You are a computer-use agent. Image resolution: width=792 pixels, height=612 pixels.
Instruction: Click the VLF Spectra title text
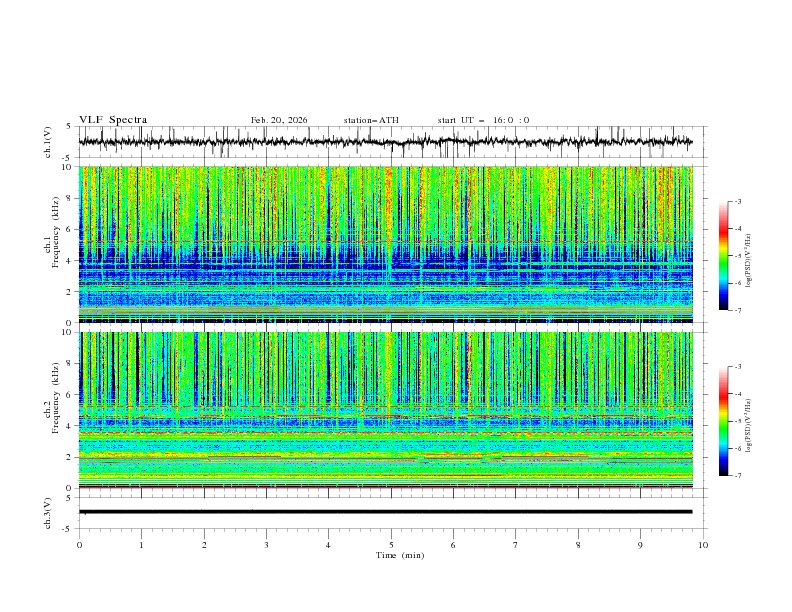pos(113,120)
